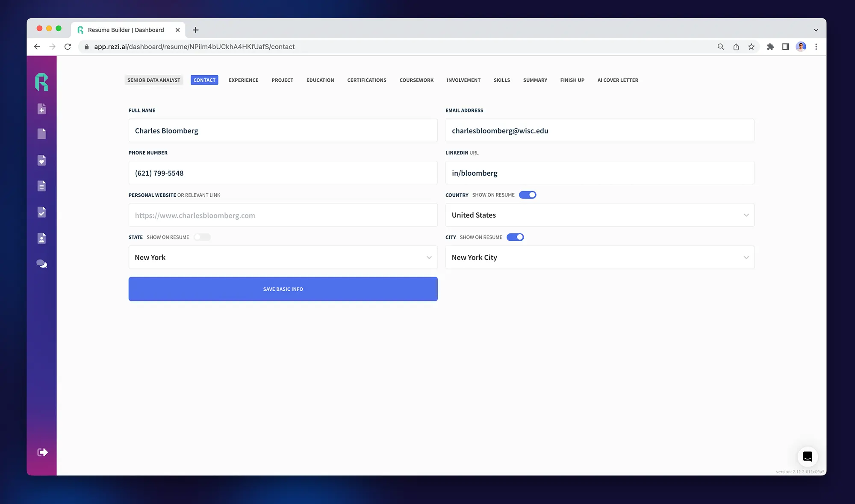Open the new resume icon with plus sign
The image size is (855, 504).
click(x=41, y=109)
